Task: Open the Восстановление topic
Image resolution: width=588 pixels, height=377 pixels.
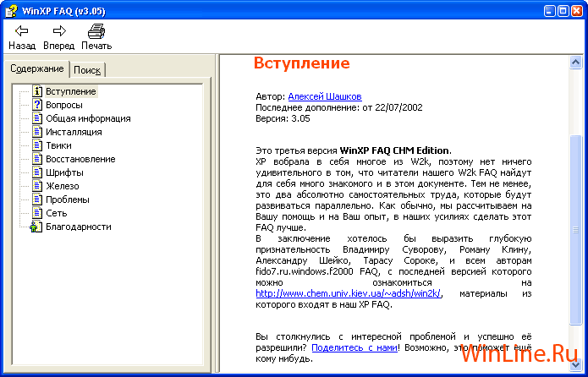Action: click(x=80, y=159)
